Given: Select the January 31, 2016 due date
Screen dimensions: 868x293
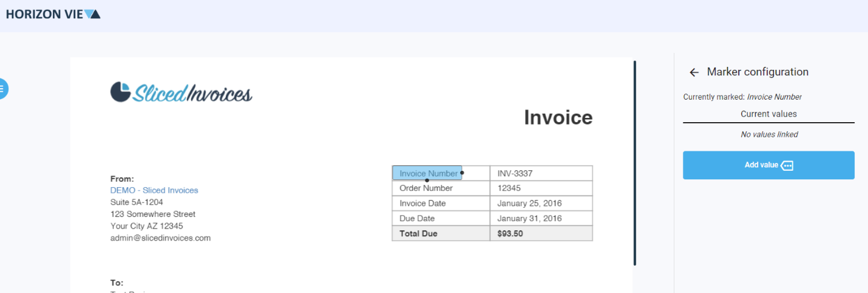Looking at the screenshot, I should 529,219.
